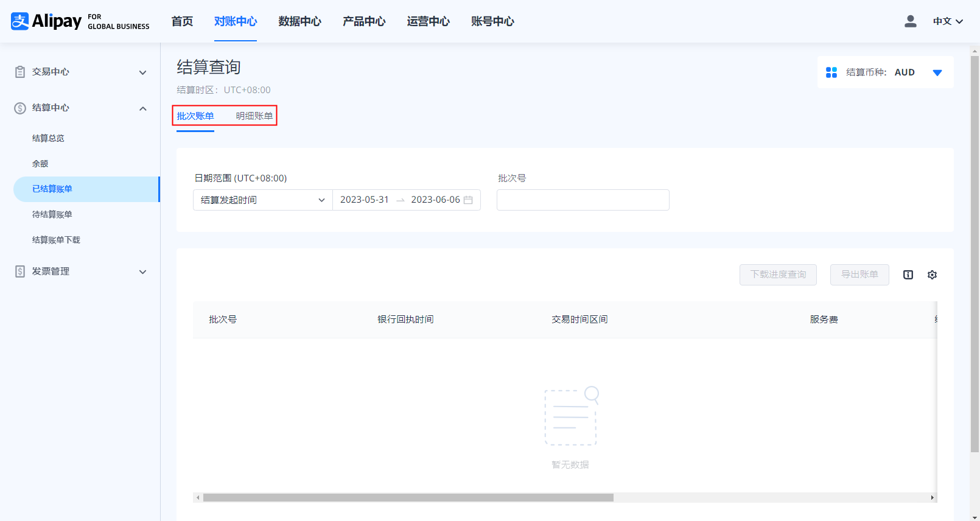The height and width of the screenshot is (521, 980).
Task: Click the info icon beside export button
Action: [908, 275]
